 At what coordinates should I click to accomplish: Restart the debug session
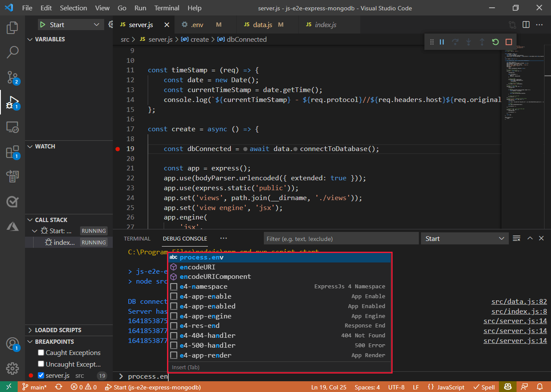click(x=495, y=42)
